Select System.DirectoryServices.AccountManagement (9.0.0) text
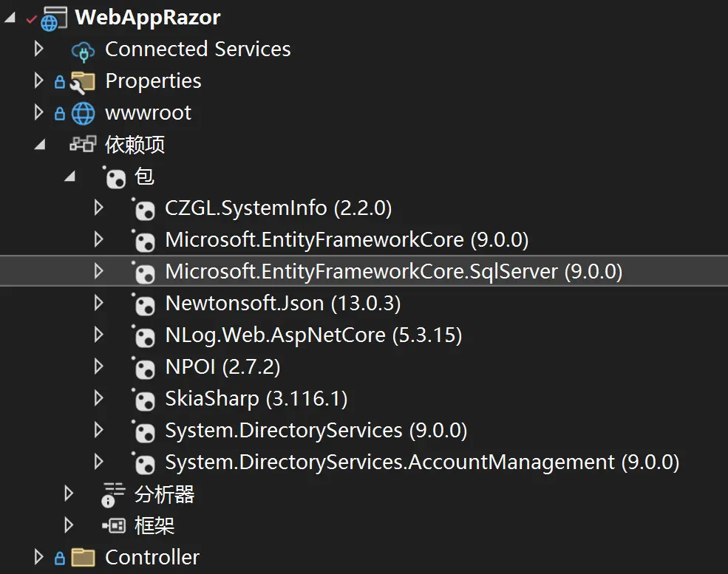Screen dimensions: 728x574 (422, 462)
